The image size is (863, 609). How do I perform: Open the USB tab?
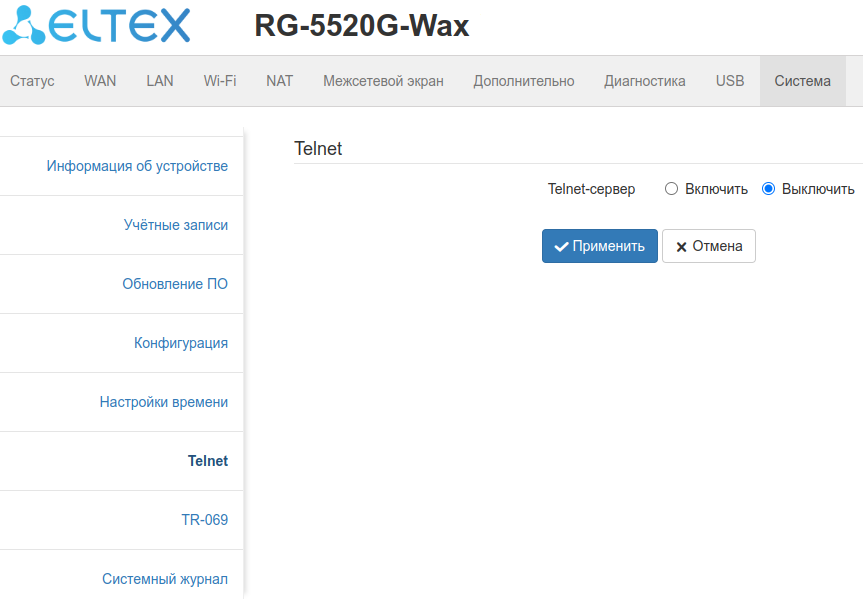pos(730,81)
